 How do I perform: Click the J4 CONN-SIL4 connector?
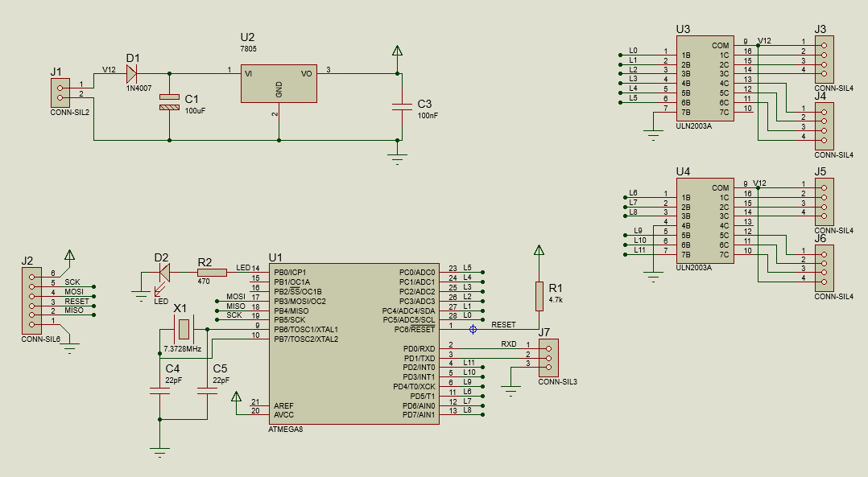point(825,126)
